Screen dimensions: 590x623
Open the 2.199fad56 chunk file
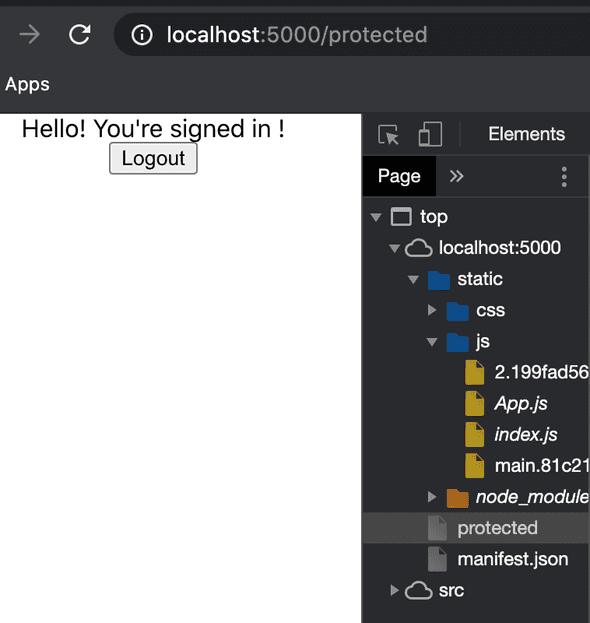pyautogui.click(x=542, y=372)
